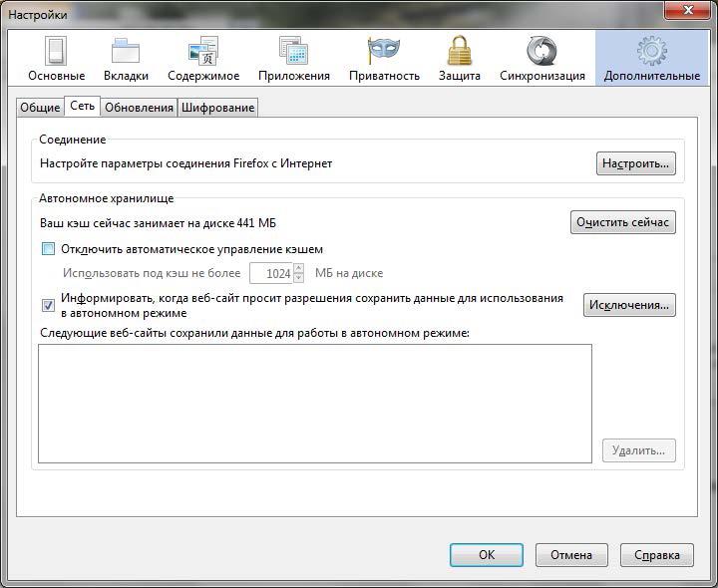Open the Шифрование sub-tab
718x588 pixels.
tap(217, 108)
